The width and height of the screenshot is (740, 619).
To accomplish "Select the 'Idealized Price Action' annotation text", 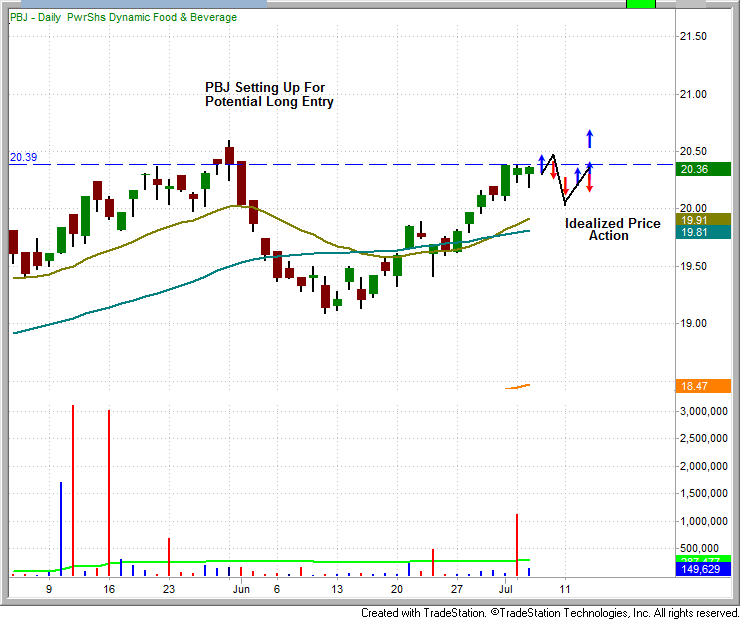I will point(612,229).
